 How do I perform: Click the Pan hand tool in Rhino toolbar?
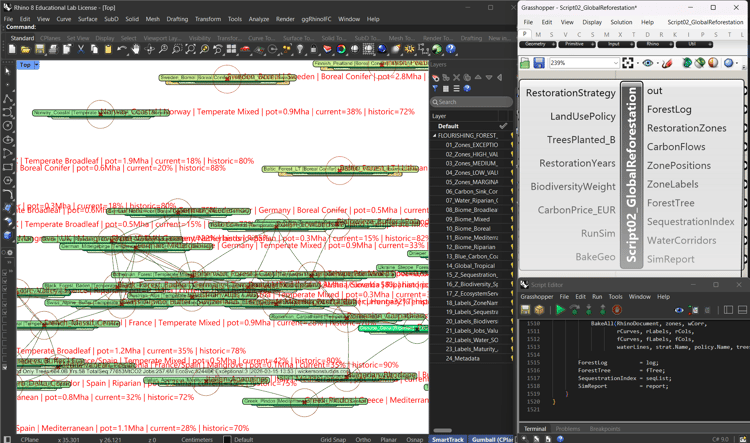135,49
